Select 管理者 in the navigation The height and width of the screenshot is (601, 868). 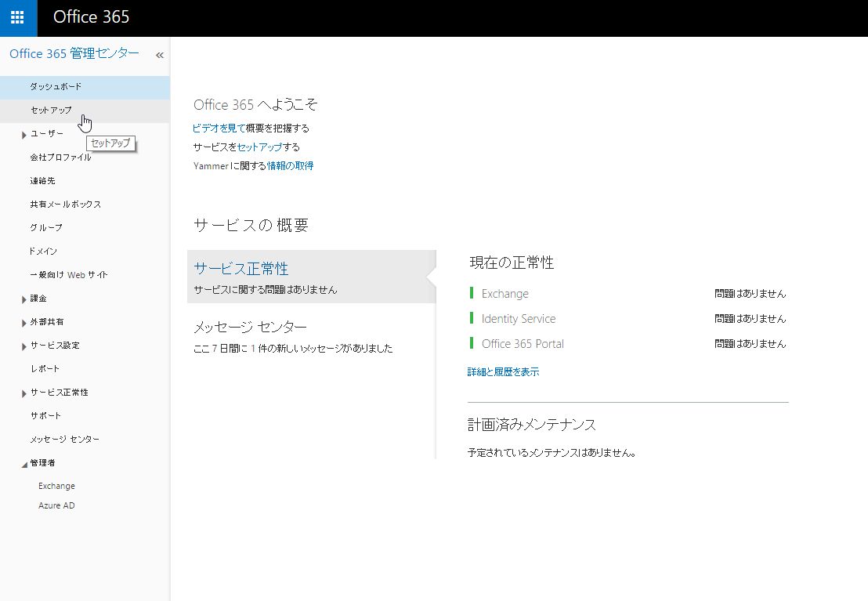42,462
